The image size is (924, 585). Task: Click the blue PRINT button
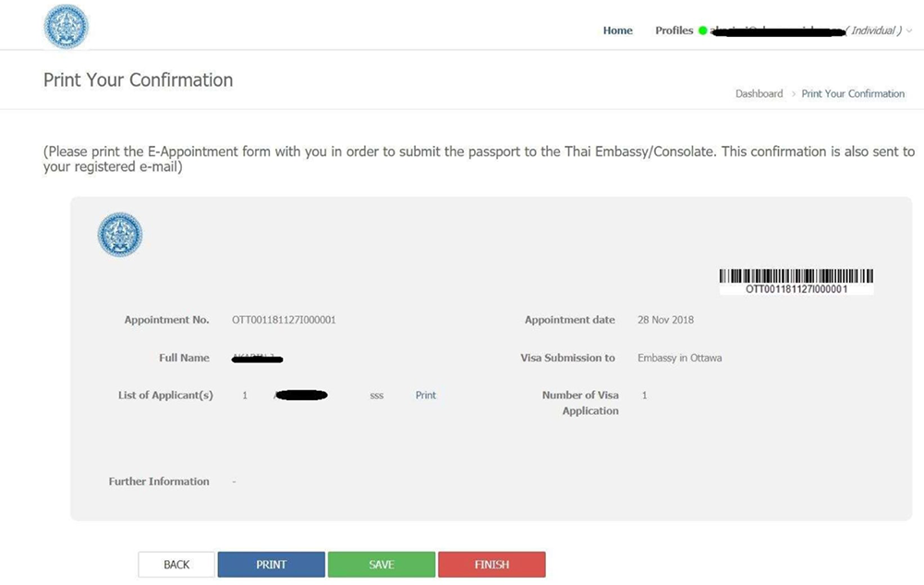coord(271,565)
